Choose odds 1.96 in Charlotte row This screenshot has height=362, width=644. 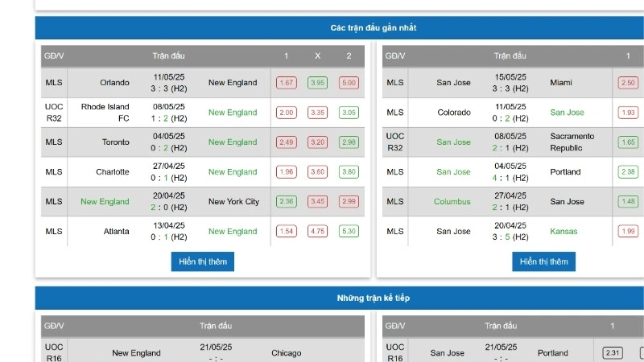pyautogui.click(x=287, y=171)
